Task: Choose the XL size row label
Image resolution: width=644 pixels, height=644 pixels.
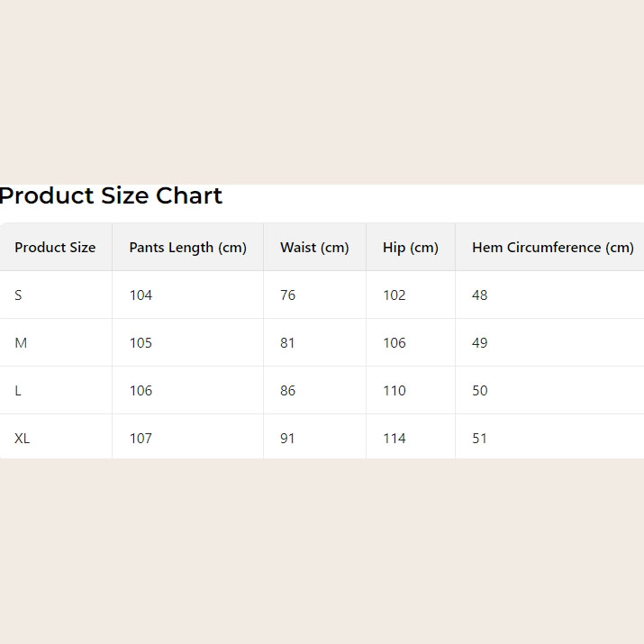Action: [x=23, y=439]
